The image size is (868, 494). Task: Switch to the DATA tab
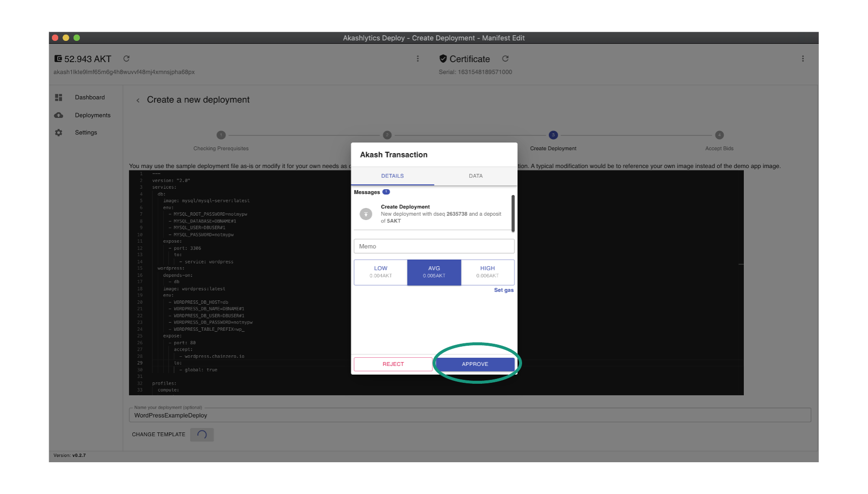476,176
